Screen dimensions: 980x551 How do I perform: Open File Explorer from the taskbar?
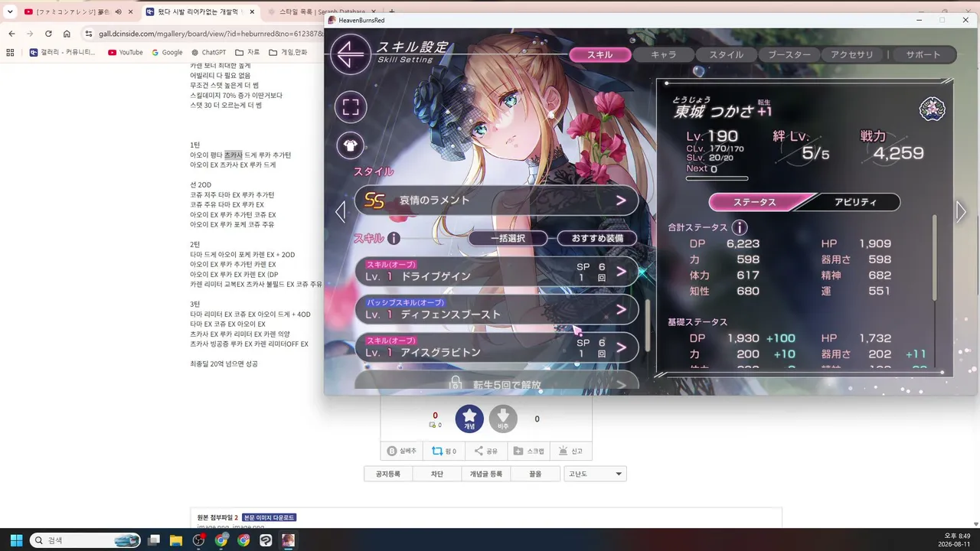click(x=176, y=540)
